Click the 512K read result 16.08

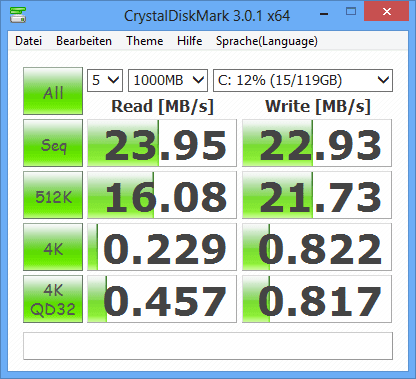[162, 195]
